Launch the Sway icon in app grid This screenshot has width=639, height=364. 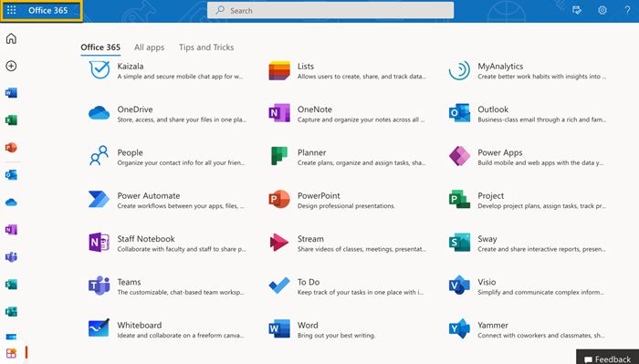459,243
